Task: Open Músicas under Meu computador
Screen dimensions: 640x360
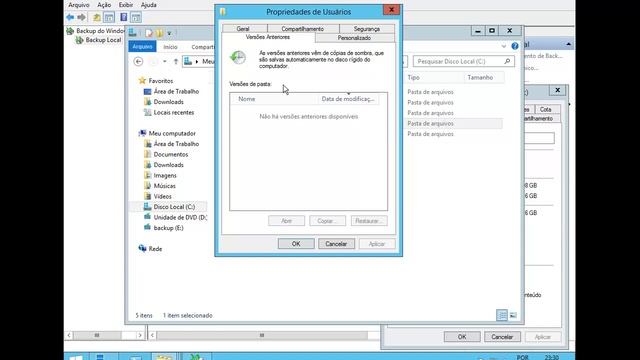Action: point(164,186)
